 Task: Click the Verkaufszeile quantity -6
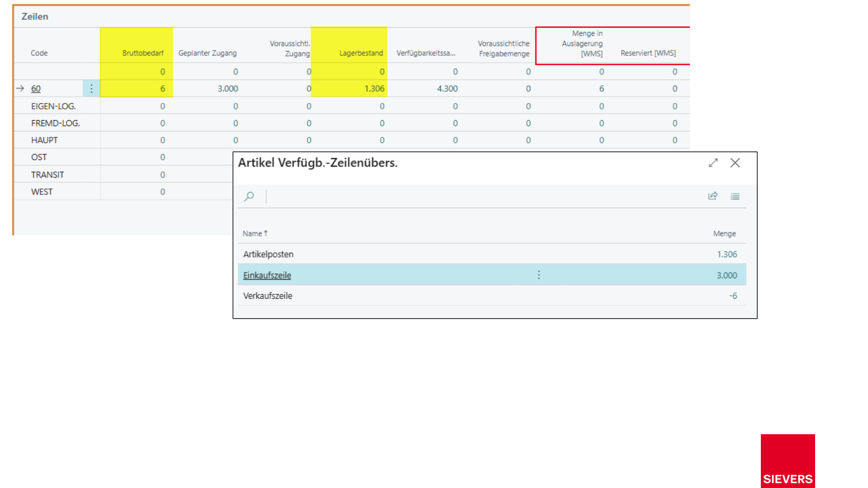[x=733, y=296]
